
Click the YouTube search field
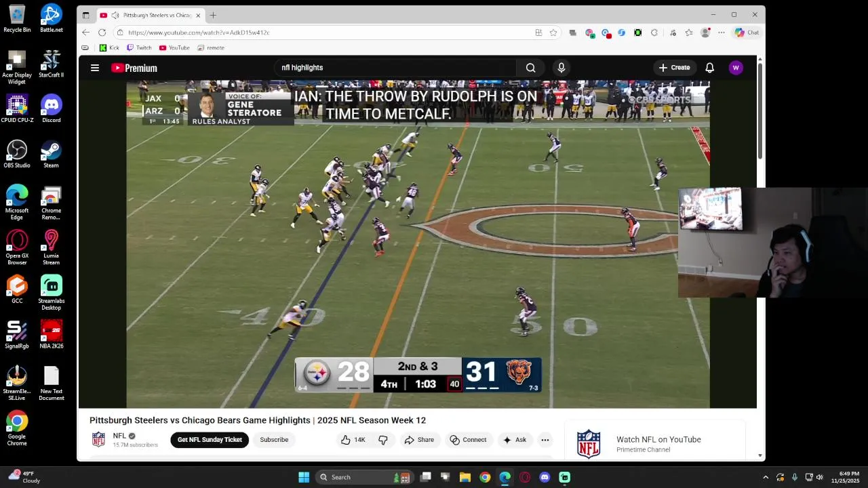pyautogui.click(x=395, y=68)
